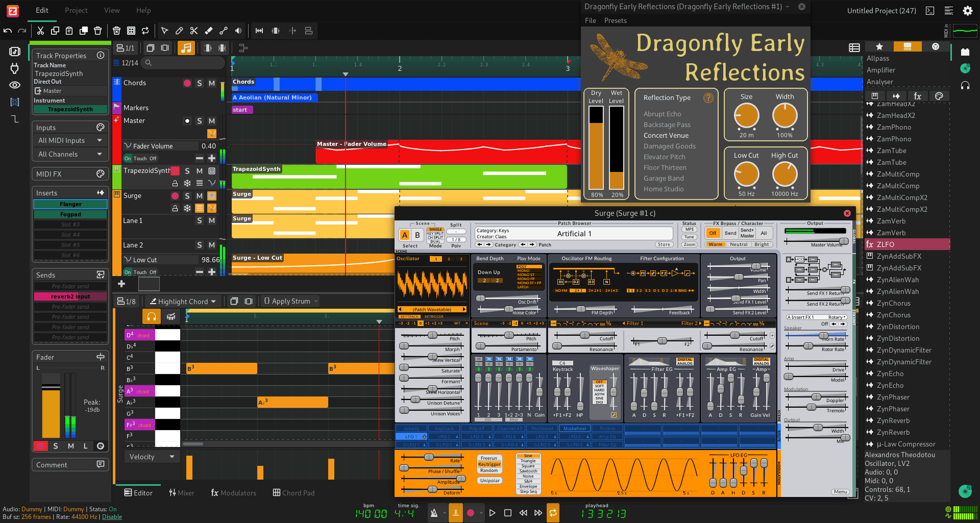Click the help question mark in Dragonfly
This screenshot has width=980, height=523.
tap(708, 98)
